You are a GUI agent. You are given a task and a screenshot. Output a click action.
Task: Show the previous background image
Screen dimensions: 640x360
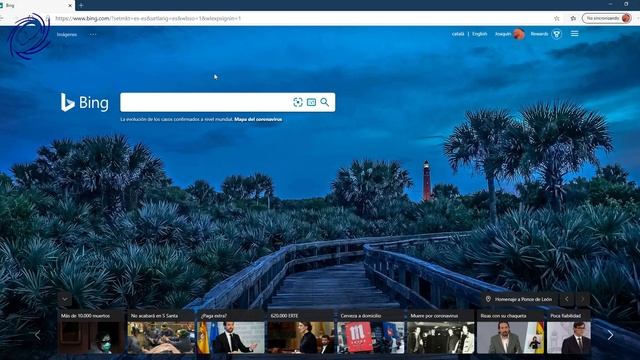coord(567,299)
